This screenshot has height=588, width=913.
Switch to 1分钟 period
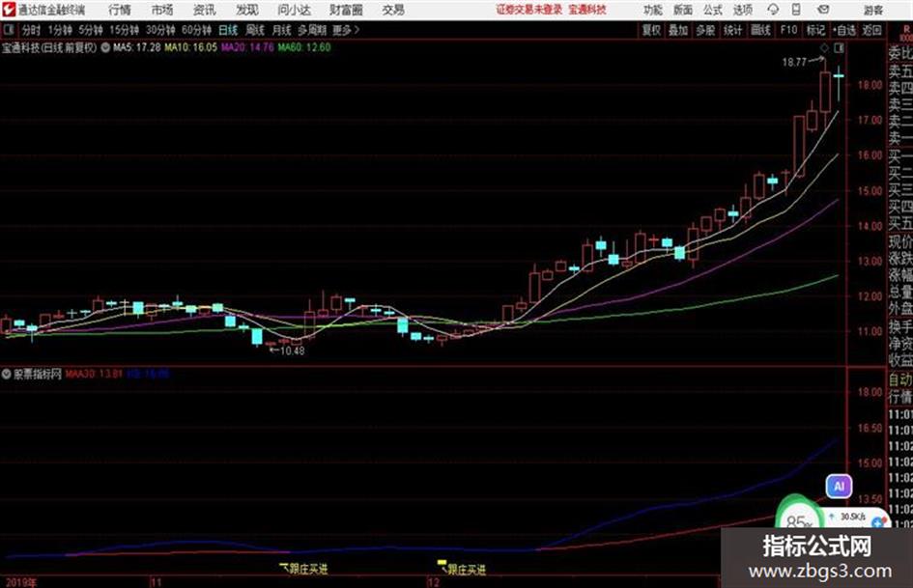(59, 30)
